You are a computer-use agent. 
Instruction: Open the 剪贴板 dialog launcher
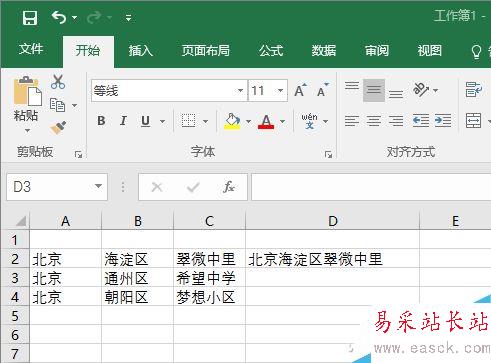tap(78, 154)
